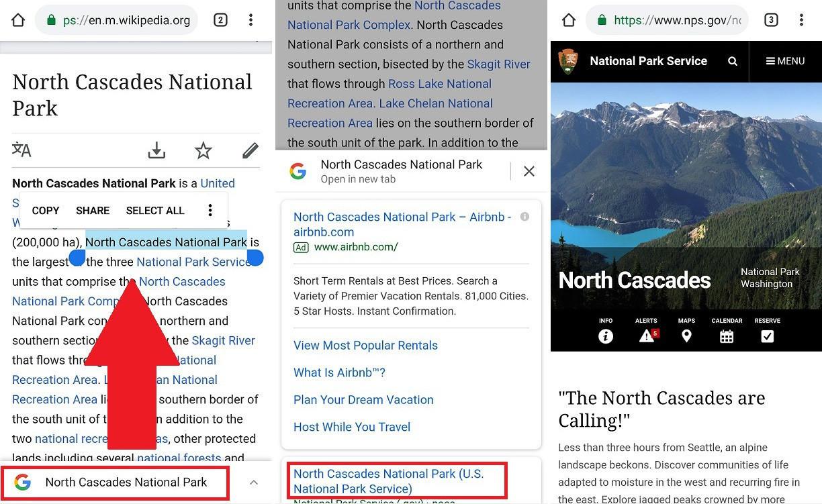This screenshot has height=504, width=822.
Task: Open tab switcher showing 3 tabs
Action: pos(771,20)
